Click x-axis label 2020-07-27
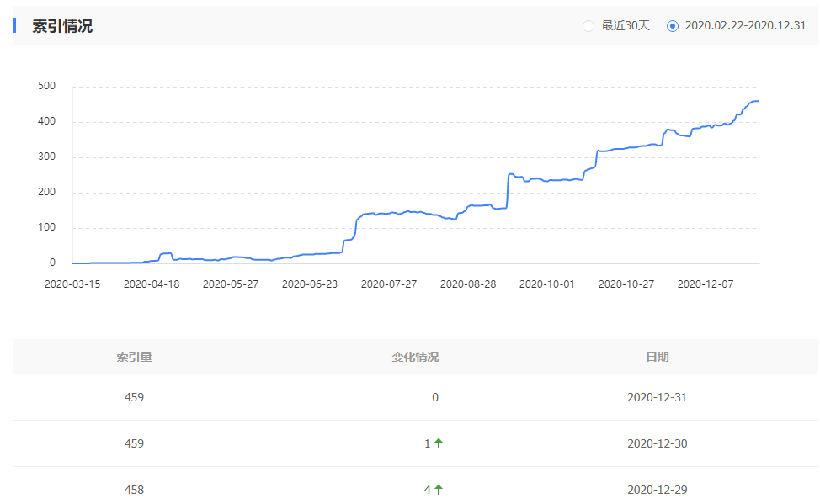The image size is (820, 504). (x=389, y=284)
